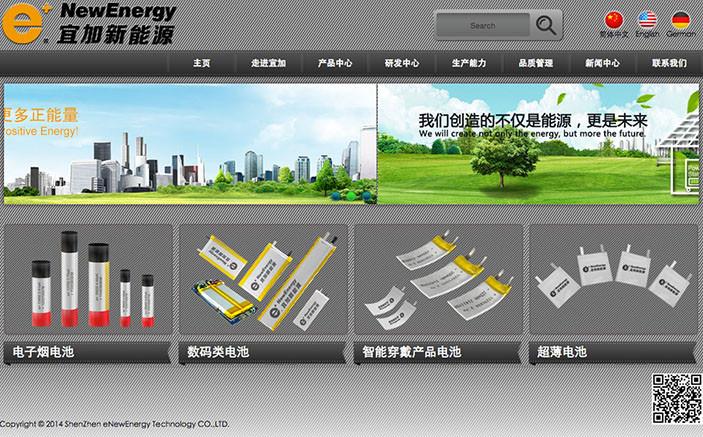Open the 主页 home menu item

pos(202,64)
